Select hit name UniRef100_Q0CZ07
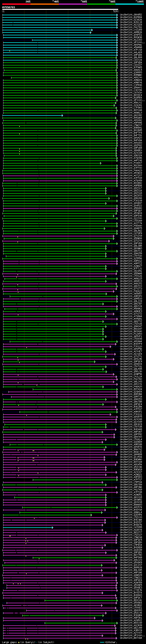This screenshot has width=146, height=644. tap(131, 565)
